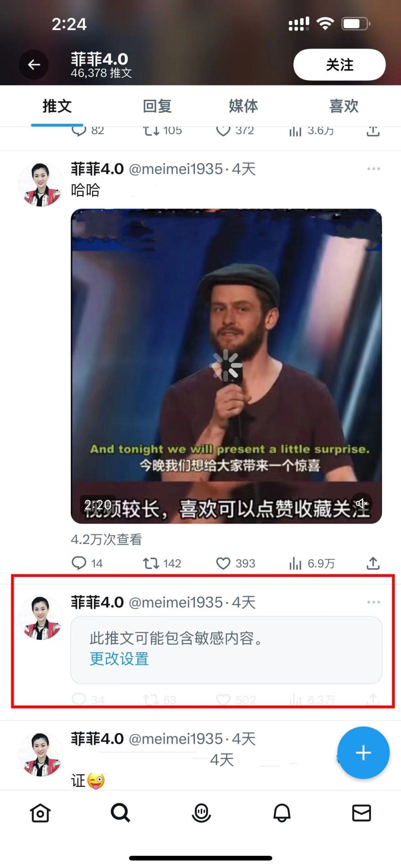The height and width of the screenshot is (868, 401).
Task: Share the video tweet via upload icon
Action: [373, 563]
